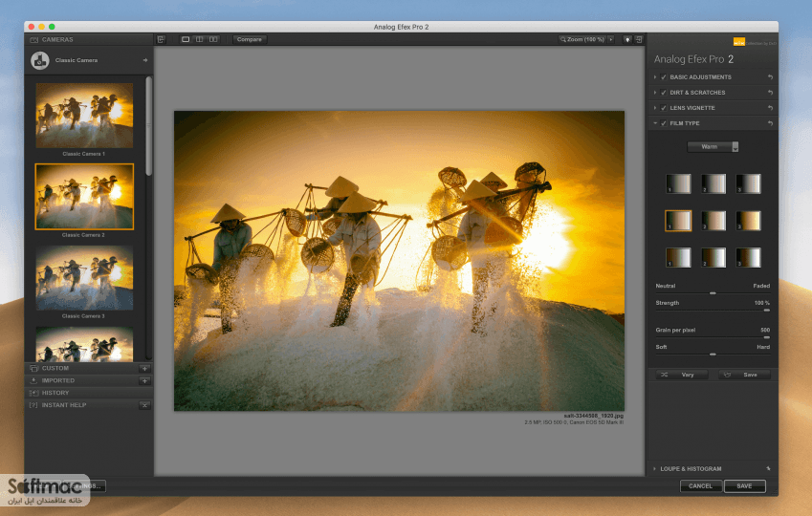Switch to single image view
812x516 pixels.
point(186,39)
